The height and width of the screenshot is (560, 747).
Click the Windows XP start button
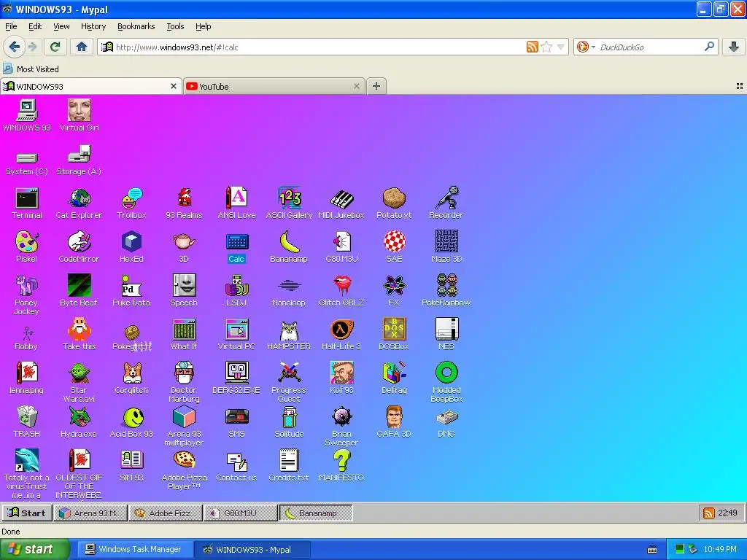(34, 549)
